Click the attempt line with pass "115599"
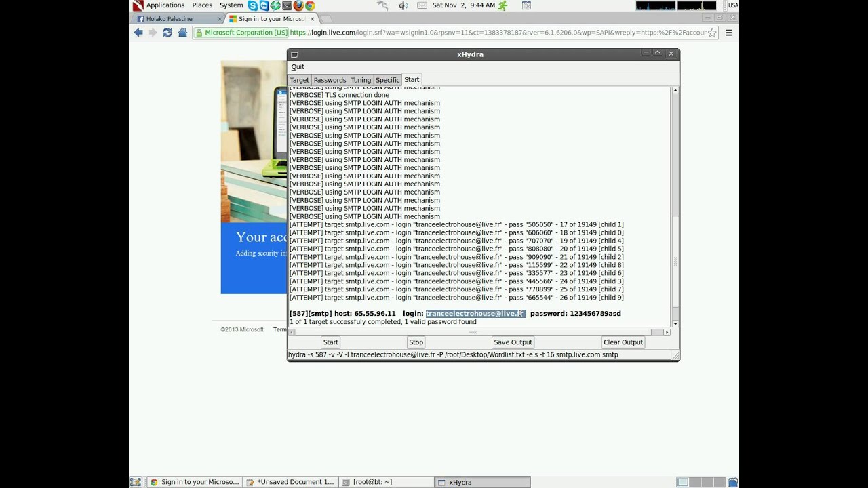Screen dimensions: 868x488 click(x=456, y=265)
